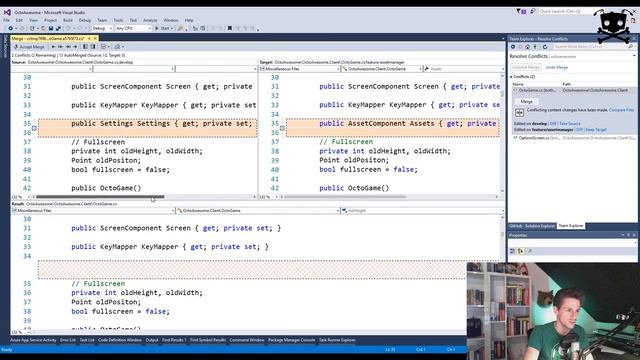The image size is (640, 360).
Task: Jump to the last conflict arrow icon
Action: coord(76,47)
